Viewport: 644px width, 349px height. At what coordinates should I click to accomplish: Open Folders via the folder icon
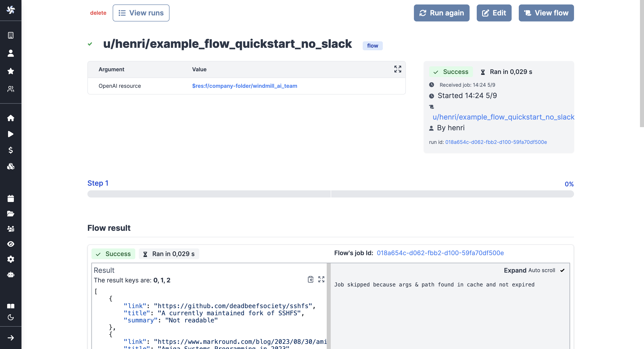coord(11,214)
